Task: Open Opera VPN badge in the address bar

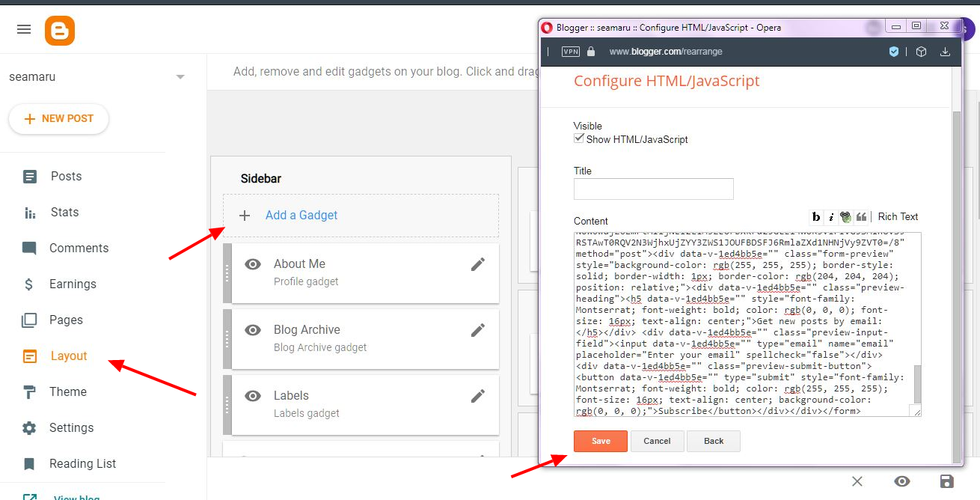Action: click(x=570, y=51)
